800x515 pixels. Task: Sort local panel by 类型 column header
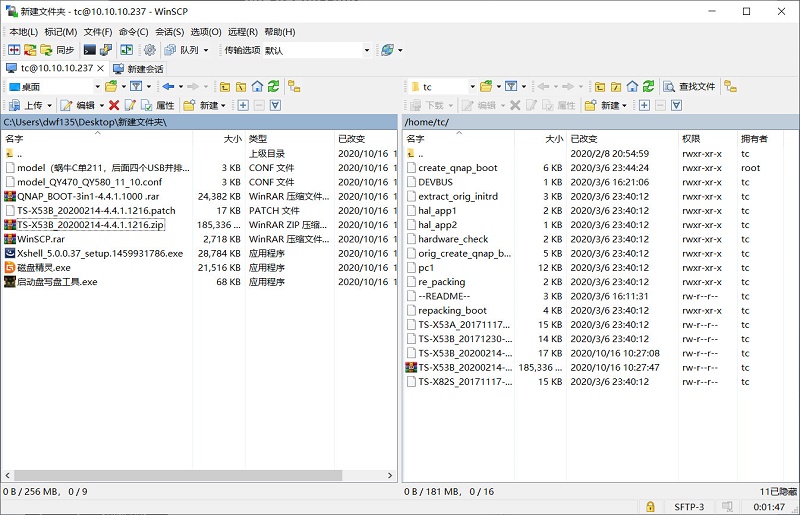pyautogui.click(x=289, y=139)
